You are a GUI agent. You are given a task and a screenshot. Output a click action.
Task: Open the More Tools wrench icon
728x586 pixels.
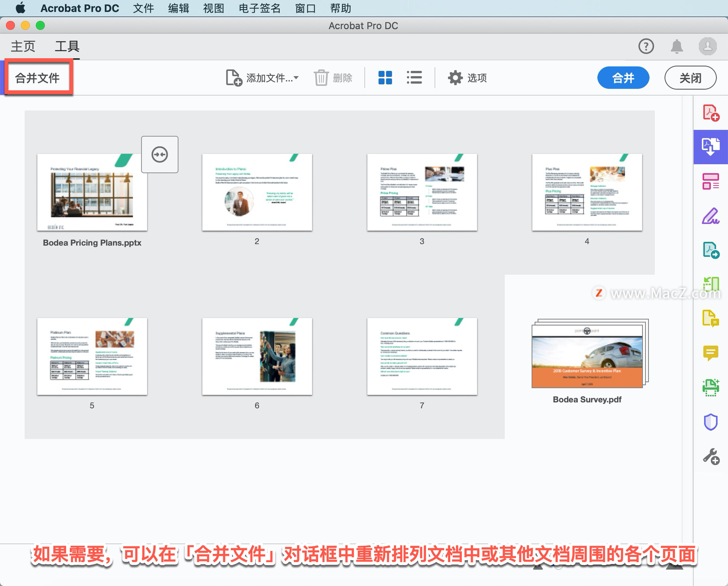click(x=711, y=456)
